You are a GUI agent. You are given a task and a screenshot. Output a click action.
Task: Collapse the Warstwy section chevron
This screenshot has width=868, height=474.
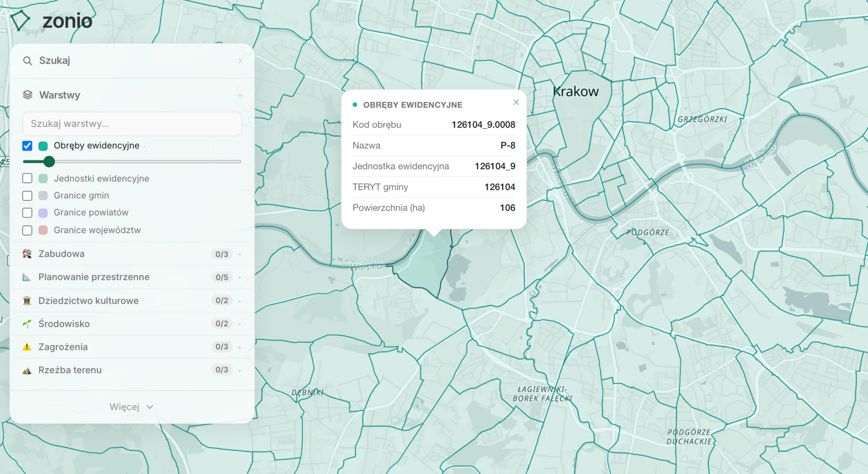240,95
